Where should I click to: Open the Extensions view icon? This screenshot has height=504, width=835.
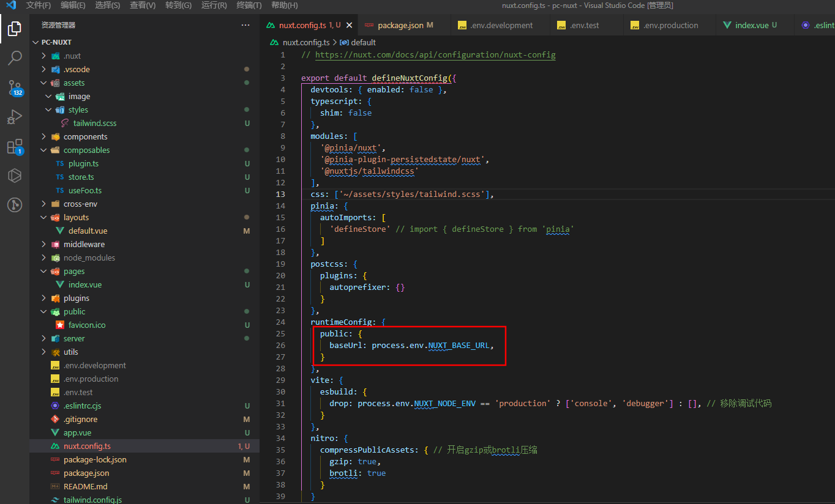coord(15,147)
